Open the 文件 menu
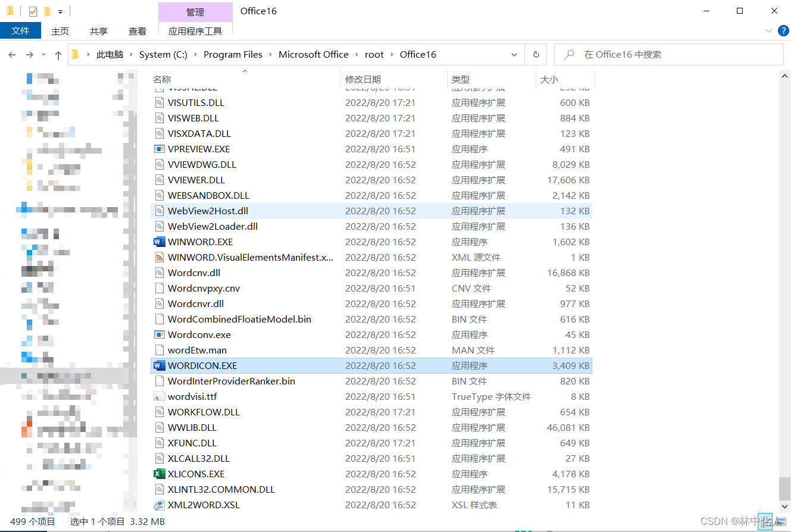This screenshot has width=791, height=532. (20, 31)
